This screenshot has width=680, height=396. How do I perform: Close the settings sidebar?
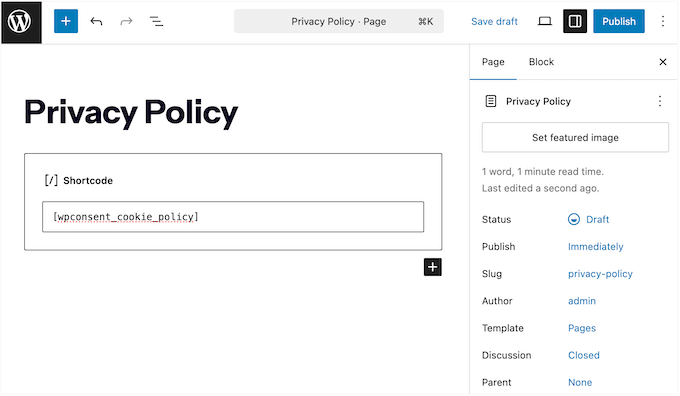[x=663, y=62]
